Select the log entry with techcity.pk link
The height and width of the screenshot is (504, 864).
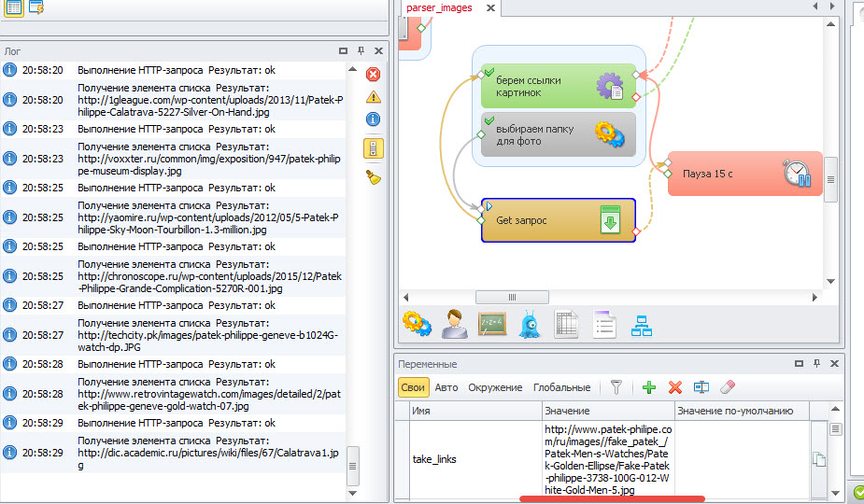click(x=173, y=335)
